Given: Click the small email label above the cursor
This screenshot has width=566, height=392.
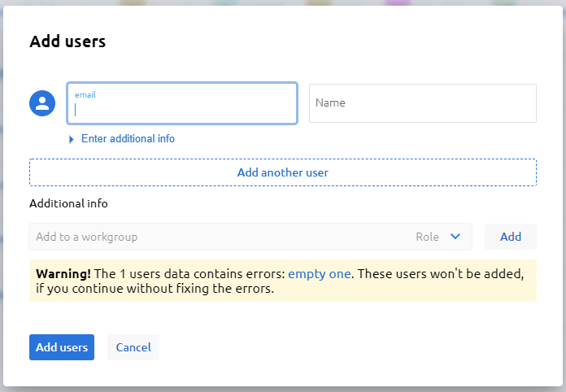Looking at the screenshot, I should tap(85, 94).
